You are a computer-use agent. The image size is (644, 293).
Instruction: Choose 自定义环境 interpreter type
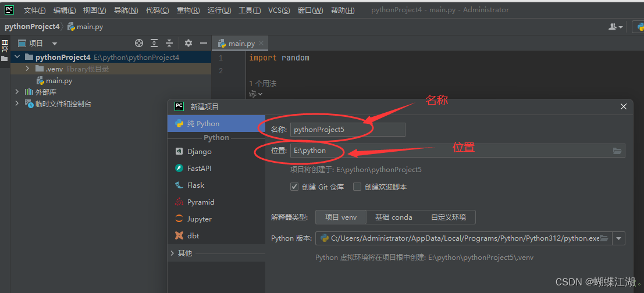[x=449, y=217]
